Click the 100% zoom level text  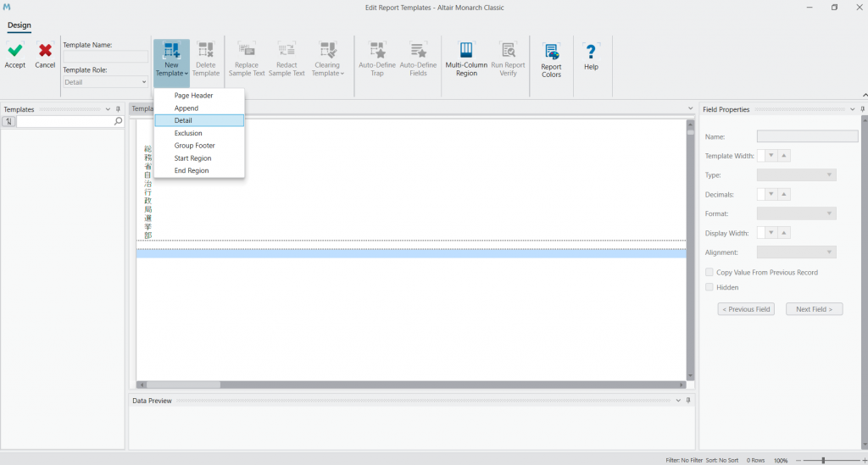click(x=781, y=461)
